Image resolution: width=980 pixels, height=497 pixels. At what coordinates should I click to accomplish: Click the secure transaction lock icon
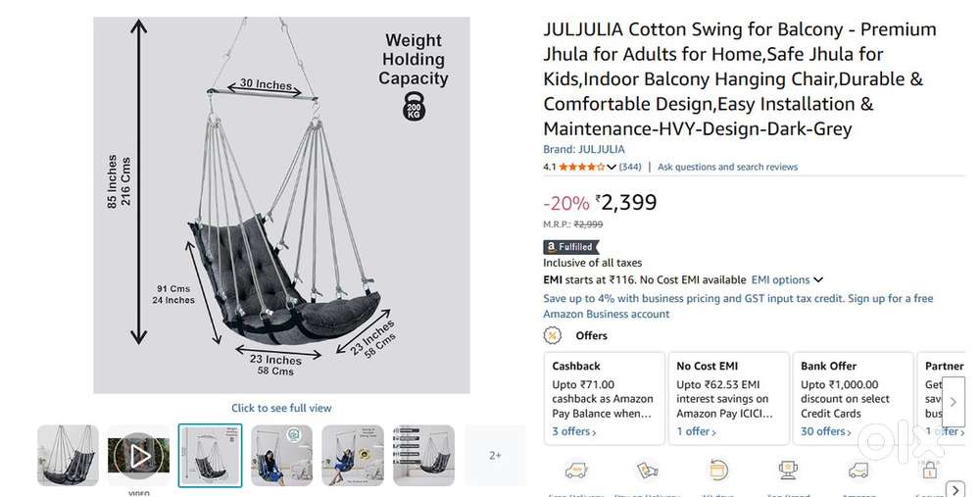[x=929, y=472]
